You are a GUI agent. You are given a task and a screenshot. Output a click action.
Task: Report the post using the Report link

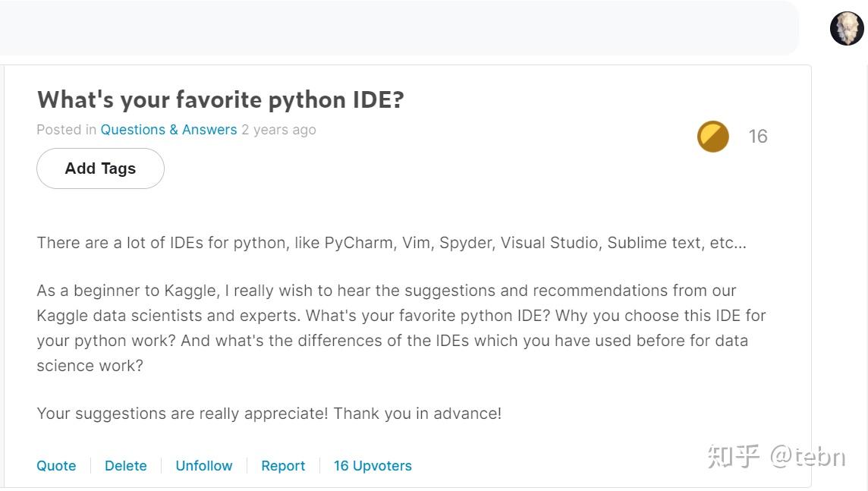[x=283, y=465]
